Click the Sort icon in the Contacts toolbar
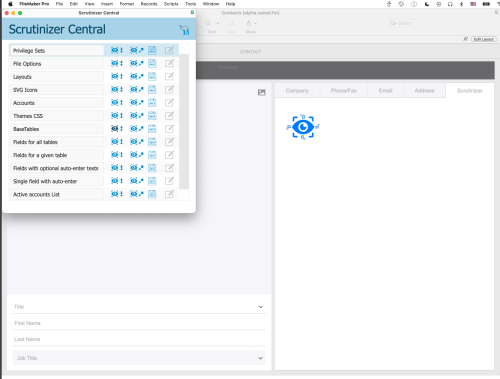Image resolution: width=500 pixels, height=379 pixels. click(232, 23)
